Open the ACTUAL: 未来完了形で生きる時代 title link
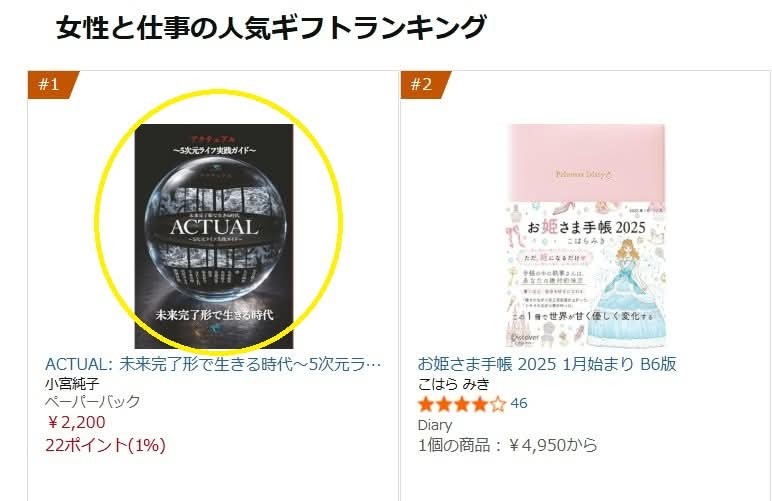The image size is (772, 501). [213, 364]
